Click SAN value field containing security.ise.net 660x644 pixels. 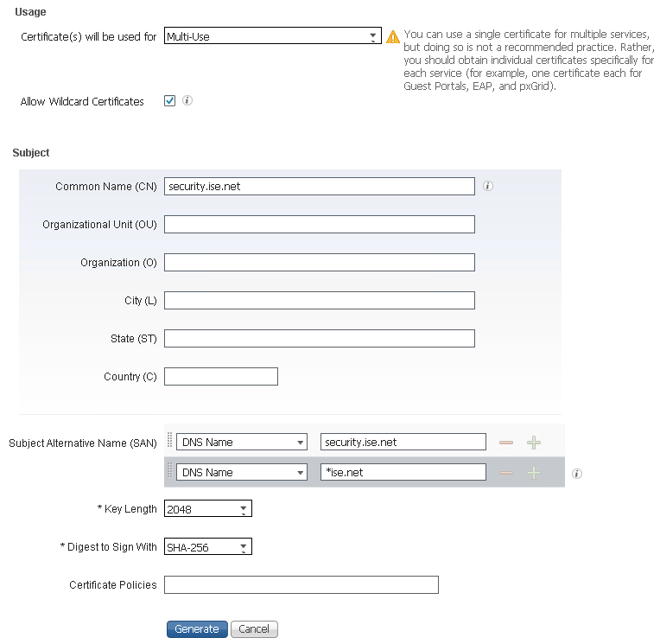pyautogui.click(x=403, y=442)
